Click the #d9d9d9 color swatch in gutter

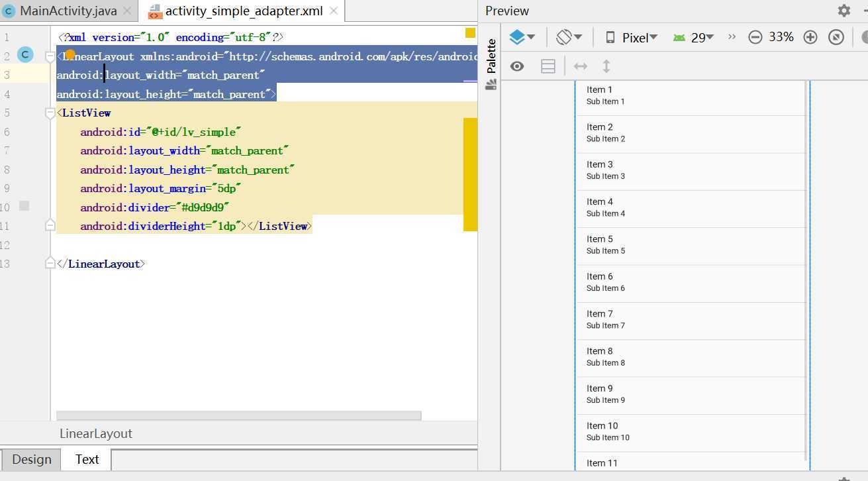click(x=24, y=206)
